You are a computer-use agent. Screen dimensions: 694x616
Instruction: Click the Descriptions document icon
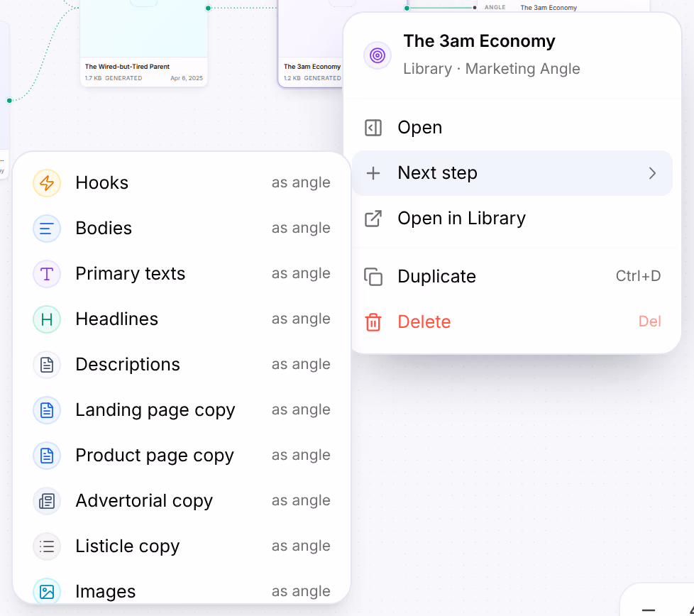tap(46, 365)
